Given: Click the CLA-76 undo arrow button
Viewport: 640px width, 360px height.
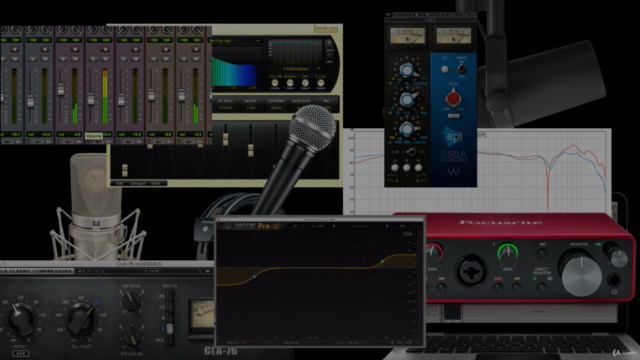Looking at the screenshot, I should pyautogui.click(x=81, y=271).
